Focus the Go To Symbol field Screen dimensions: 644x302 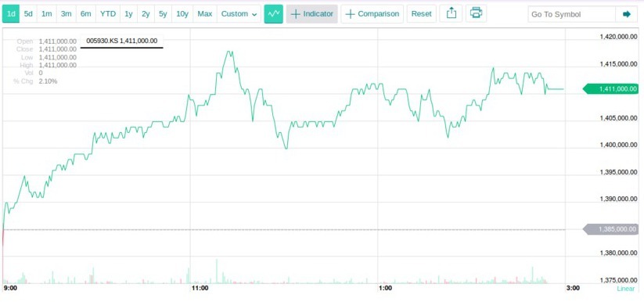pyautogui.click(x=572, y=14)
